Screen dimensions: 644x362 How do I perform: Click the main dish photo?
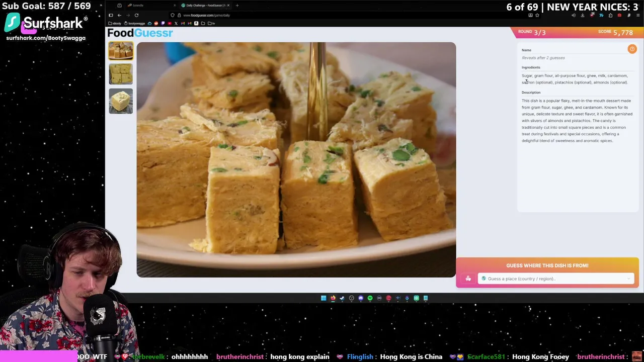(296, 159)
